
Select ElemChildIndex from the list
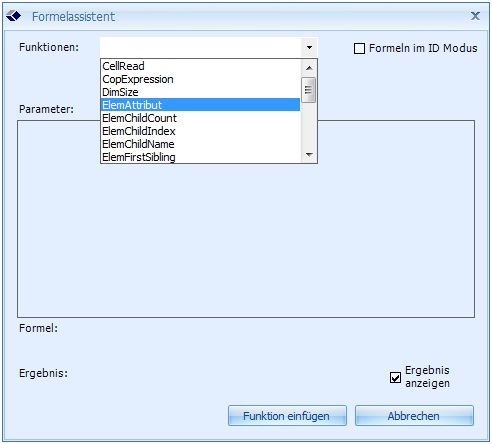point(200,131)
